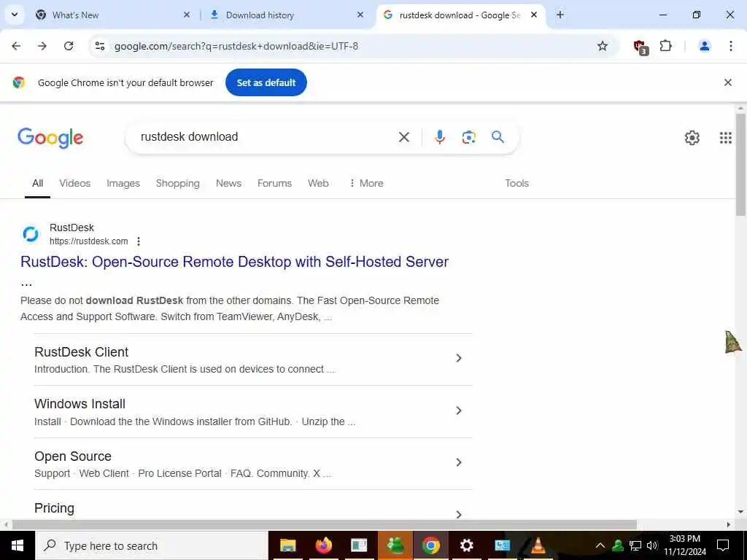747x560 pixels.
Task: Close the rustdesk download search tab
Action: pos(534,15)
